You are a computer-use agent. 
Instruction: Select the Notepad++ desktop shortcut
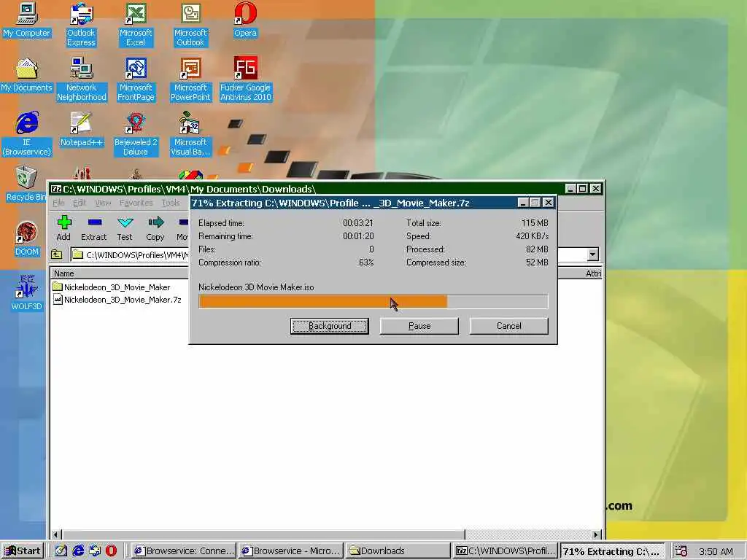coord(82,130)
